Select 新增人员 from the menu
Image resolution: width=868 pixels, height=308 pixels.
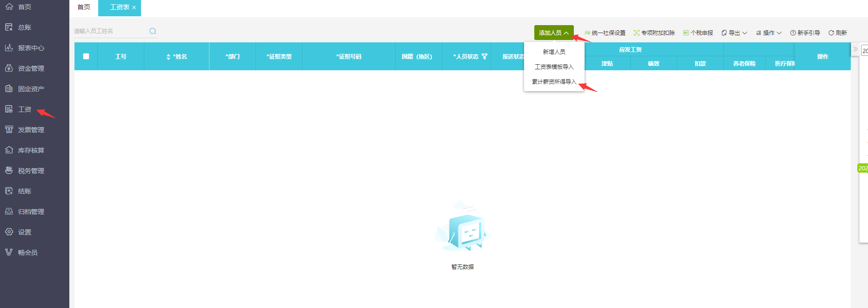point(554,52)
